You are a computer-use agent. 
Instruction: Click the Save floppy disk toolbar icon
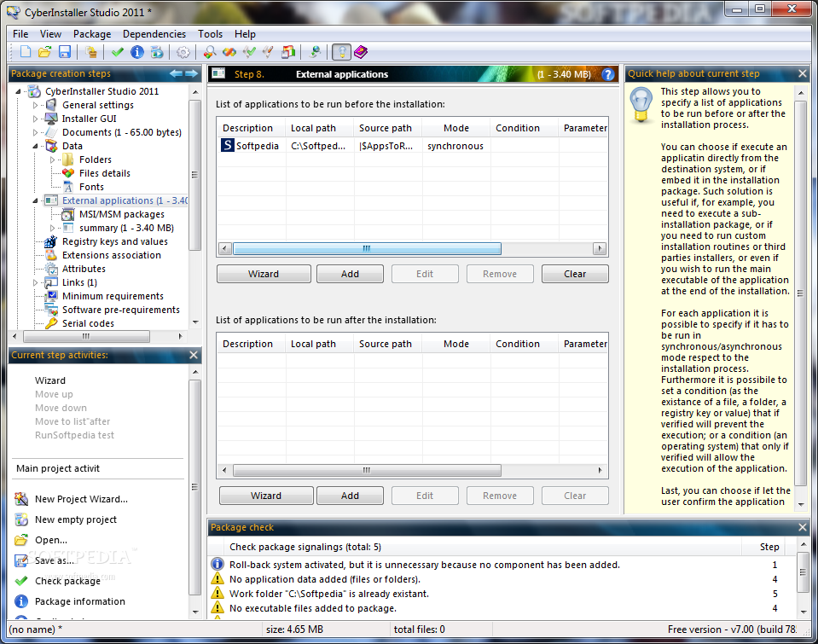click(65, 52)
